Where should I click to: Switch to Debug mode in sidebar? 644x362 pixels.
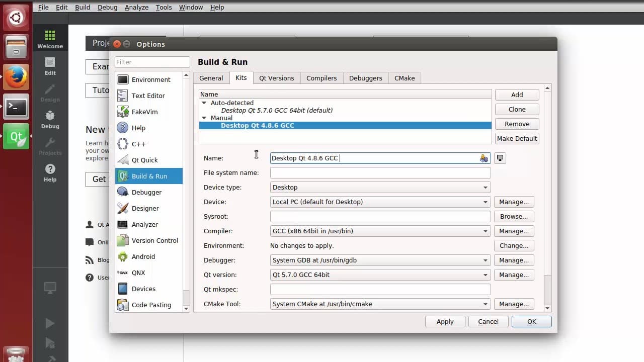click(x=50, y=120)
